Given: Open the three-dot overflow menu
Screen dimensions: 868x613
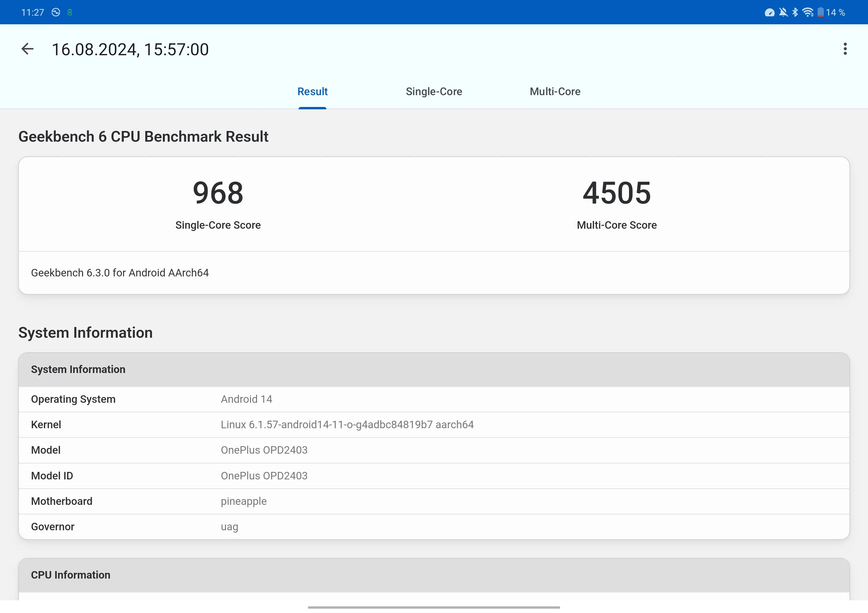Looking at the screenshot, I should point(845,49).
